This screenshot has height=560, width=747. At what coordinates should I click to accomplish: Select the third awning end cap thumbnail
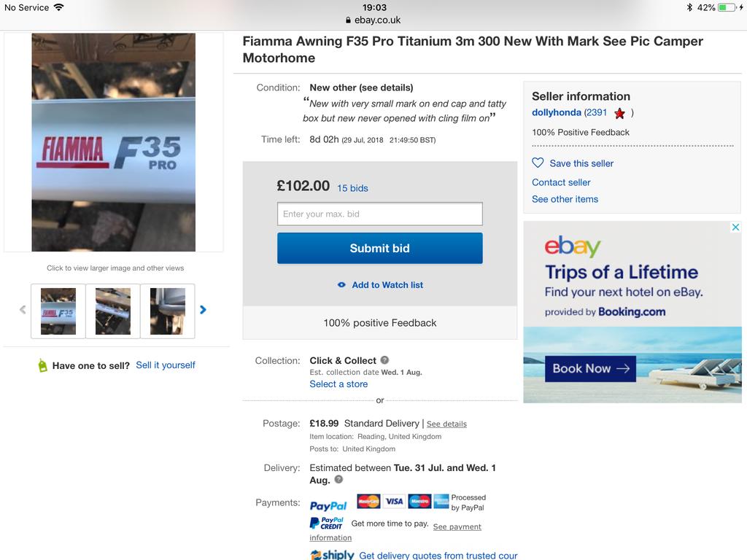(x=168, y=311)
